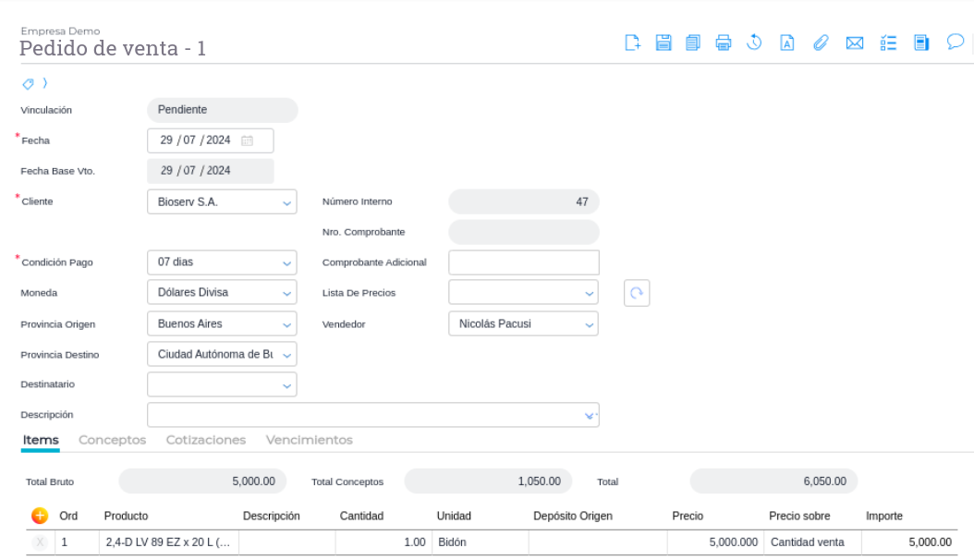
Task: Print the sales order
Action: (x=724, y=43)
